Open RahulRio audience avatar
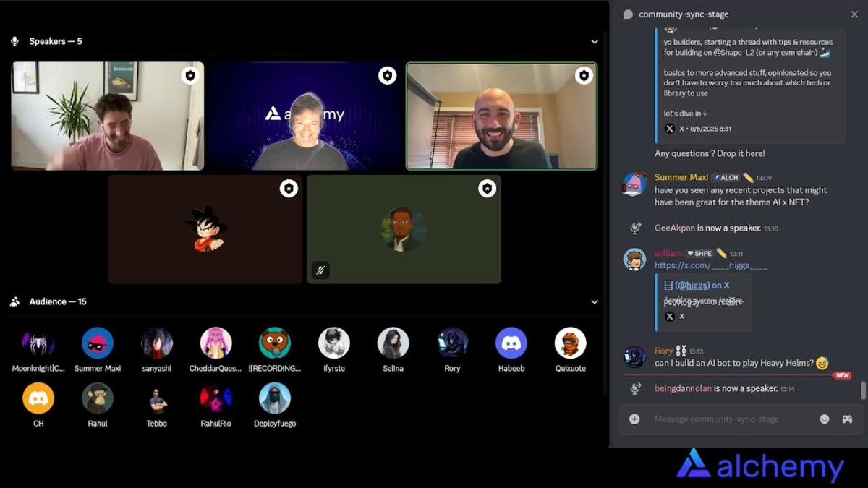This screenshot has width=868, height=488. 216,398
